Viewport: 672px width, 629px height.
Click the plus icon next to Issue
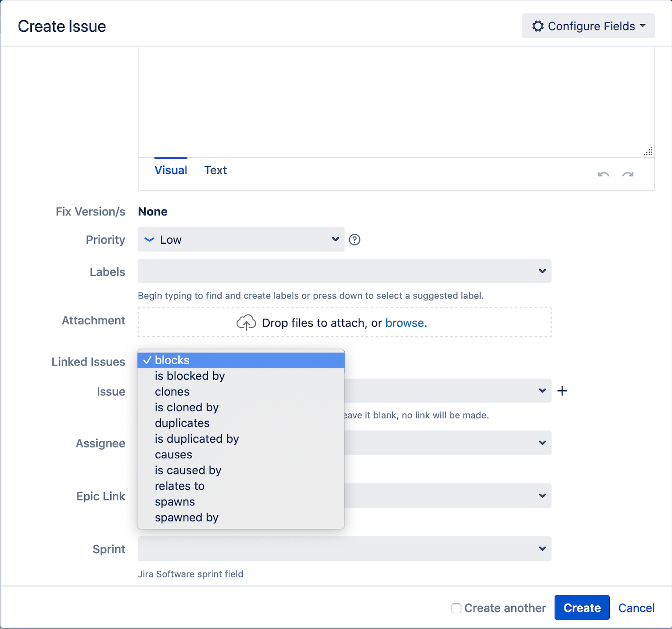[x=562, y=391]
